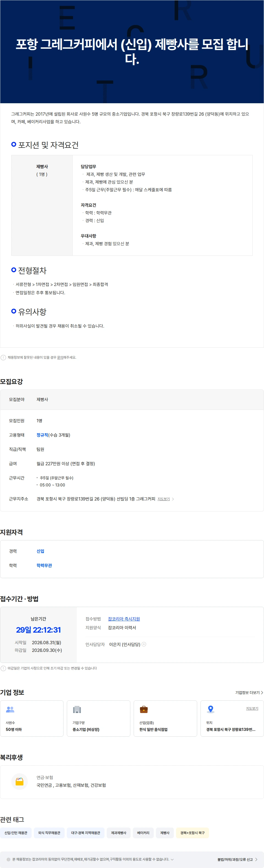This screenshot has height=868, width=264.
Task: Click the 서류전형 > 1차면접 process line
Action: click(x=62, y=284)
